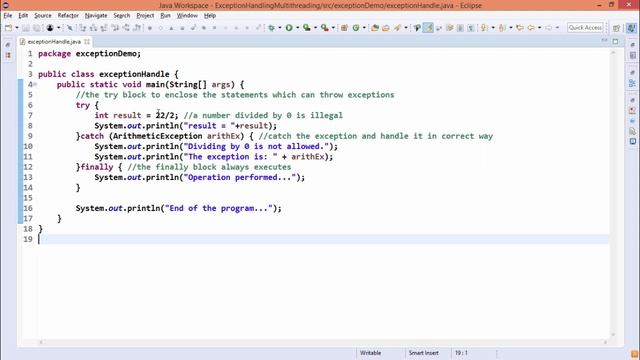The image size is (640, 360).
Task: Click the Debug bug icon
Action: [x=271, y=28]
